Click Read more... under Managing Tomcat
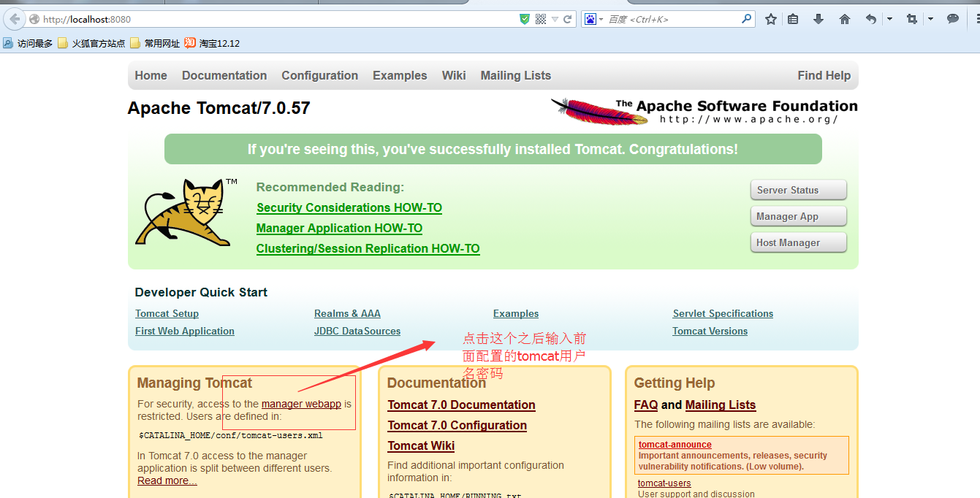 pos(167,480)
